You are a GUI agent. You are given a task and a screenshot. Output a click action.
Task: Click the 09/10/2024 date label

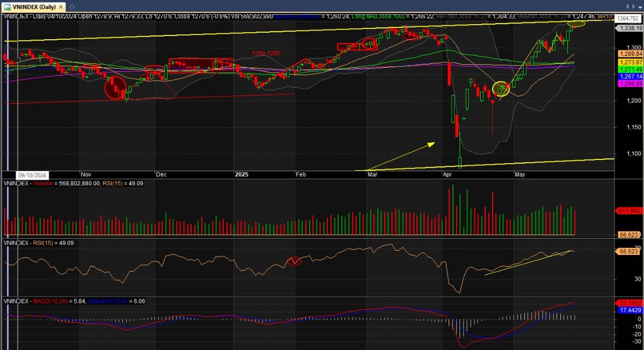pos(32,175)
